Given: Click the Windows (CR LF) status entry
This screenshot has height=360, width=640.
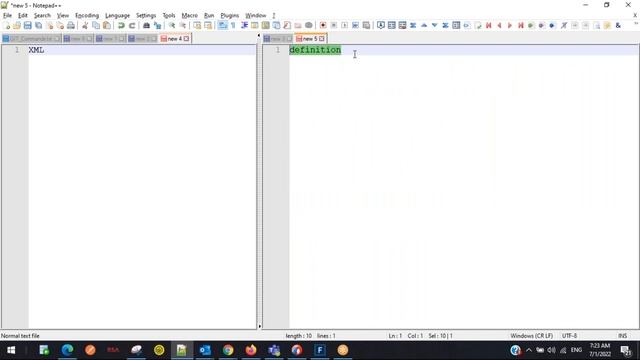Looking at the screenshot, I should (x=531, y=336).
